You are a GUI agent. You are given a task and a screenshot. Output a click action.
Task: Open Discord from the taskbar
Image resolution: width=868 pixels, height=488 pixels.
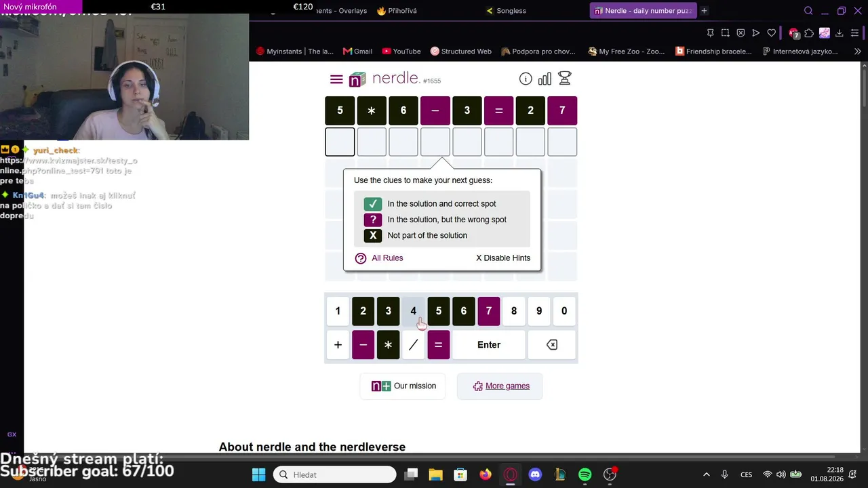click(535, 474)
